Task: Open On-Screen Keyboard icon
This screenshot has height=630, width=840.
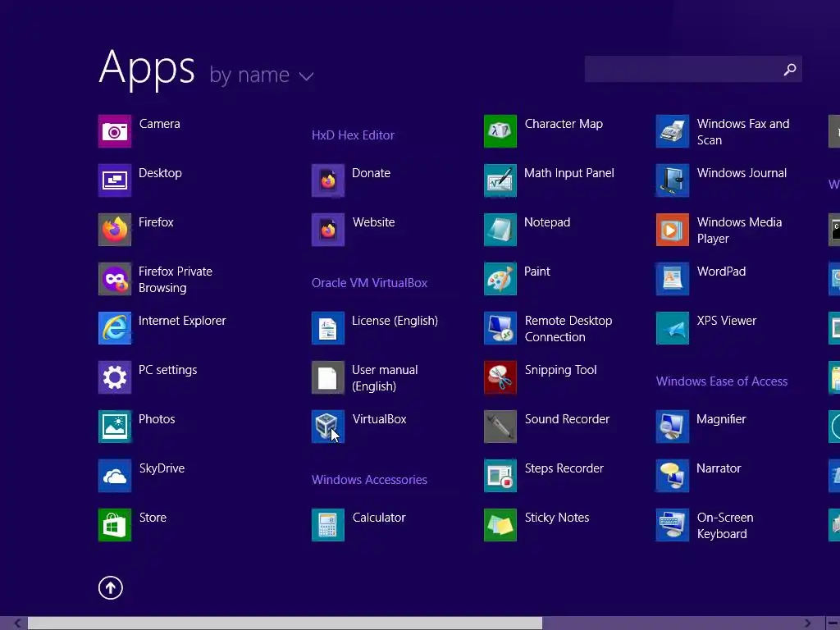Action: 673,526
